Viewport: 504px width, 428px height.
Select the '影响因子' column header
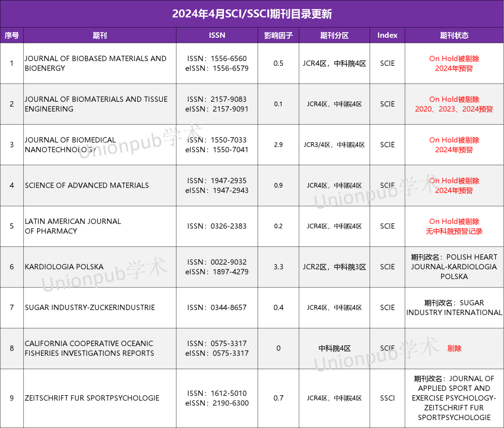click(x=278, y=35)
